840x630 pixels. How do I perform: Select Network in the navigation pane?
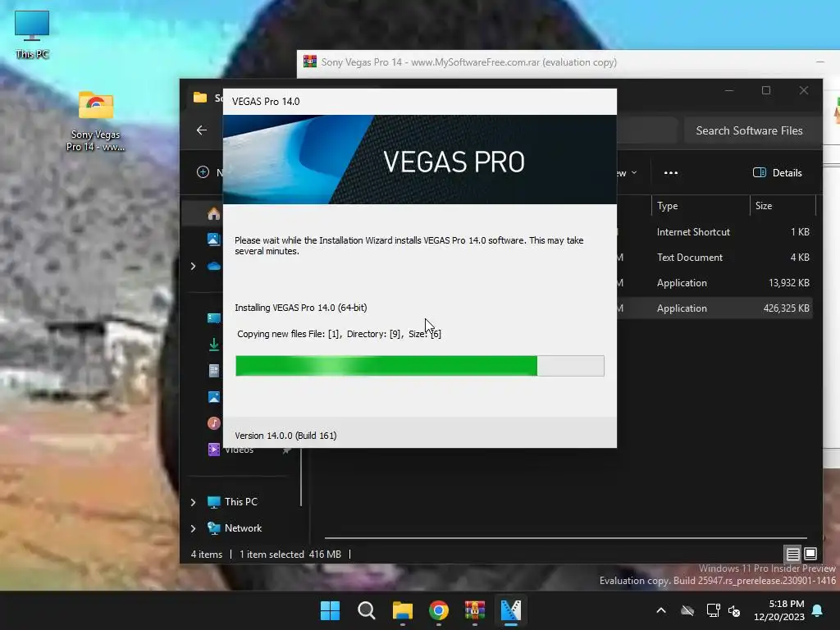point(235,528)
